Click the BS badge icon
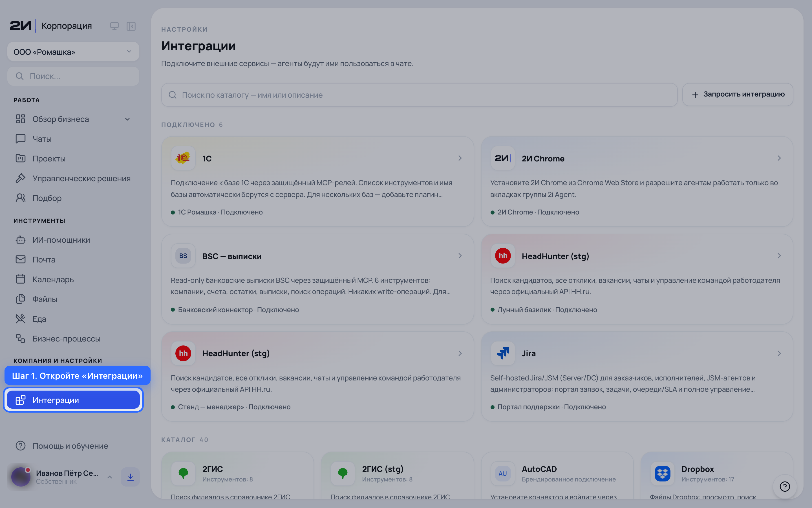The image size is (812, 508). coord(183,256)
